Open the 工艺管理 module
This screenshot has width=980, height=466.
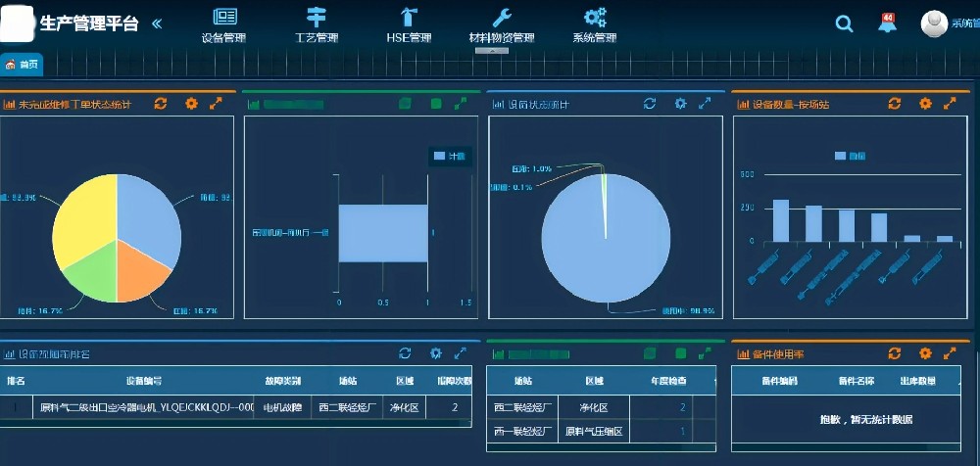(x=316, y=25)
